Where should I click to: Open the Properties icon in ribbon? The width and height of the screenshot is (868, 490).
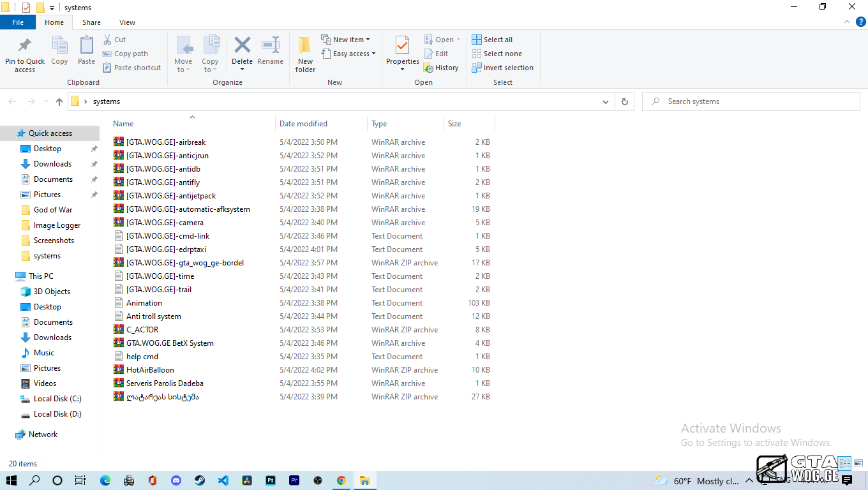[x=402, y=46]
